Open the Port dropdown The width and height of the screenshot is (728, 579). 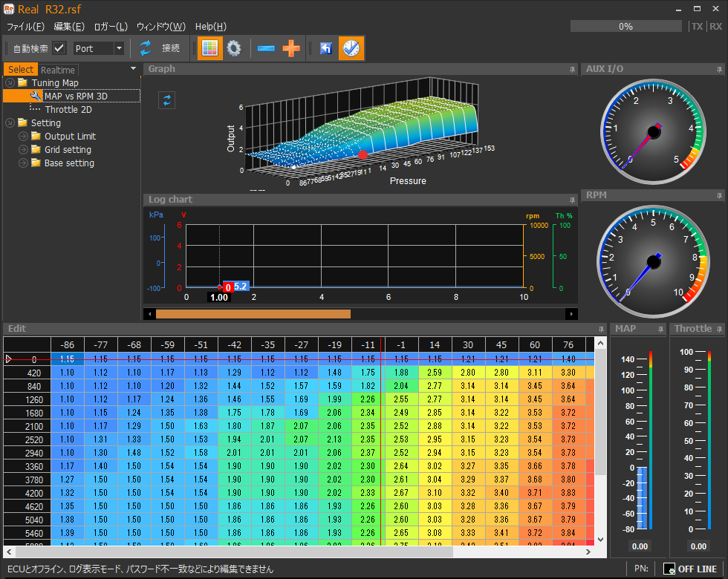coord(120,48)
